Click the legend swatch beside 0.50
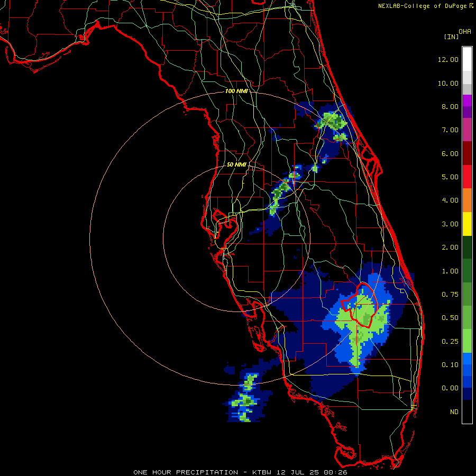476x476 pixels. [x=467, y=317]
